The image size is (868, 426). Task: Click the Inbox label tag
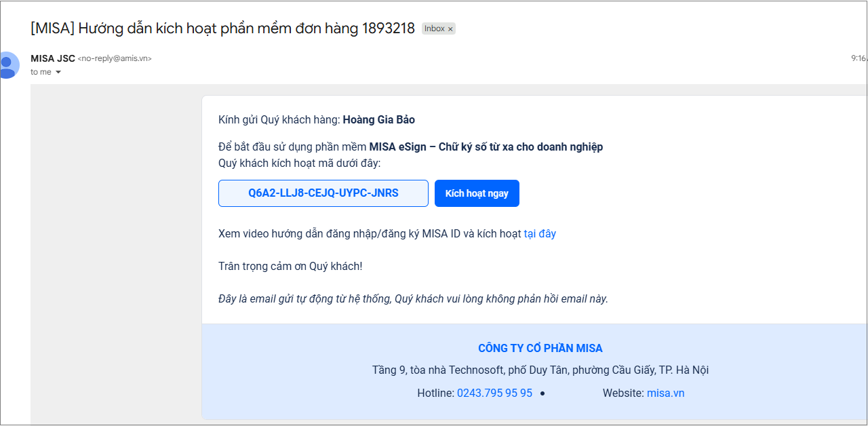tap(434, 28)
